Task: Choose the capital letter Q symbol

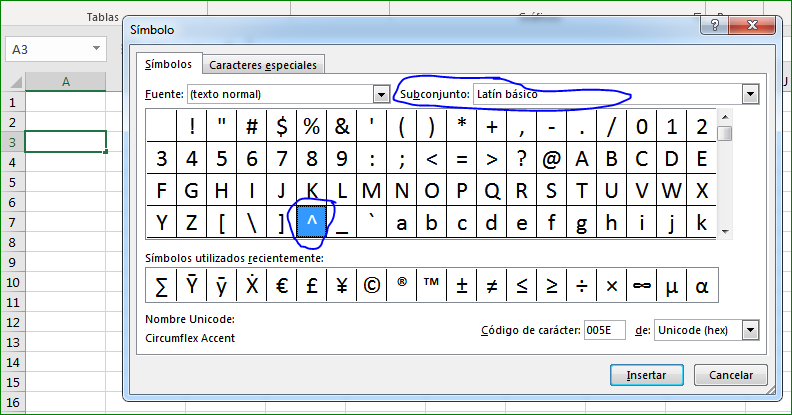Action: (491, 190)
